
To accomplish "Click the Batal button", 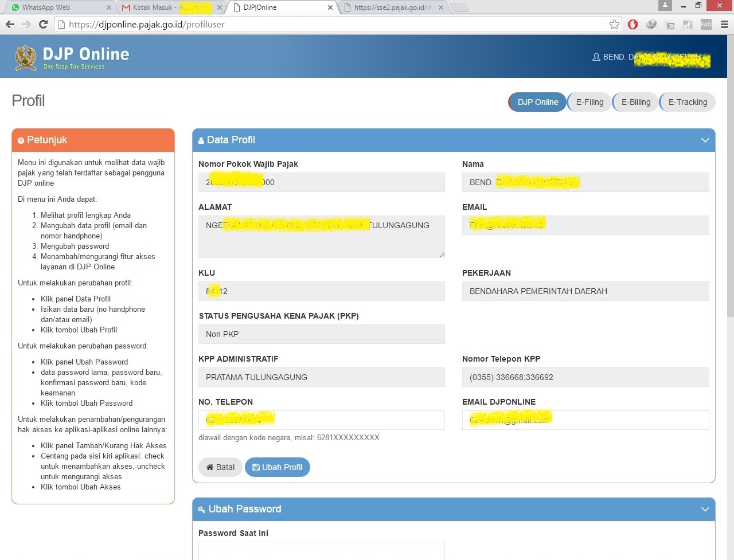I will click(x=220, y=467).
